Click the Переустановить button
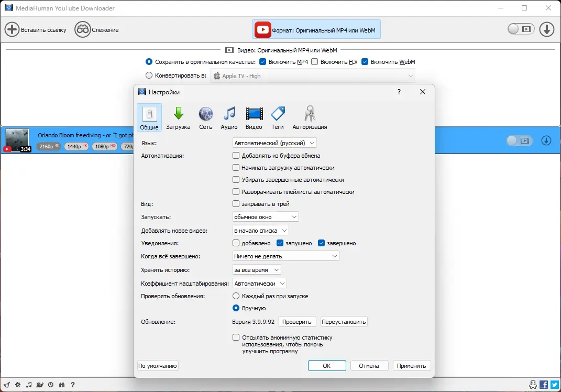The image size is (561, 392). pyautogui.click(x=344, y=322)
